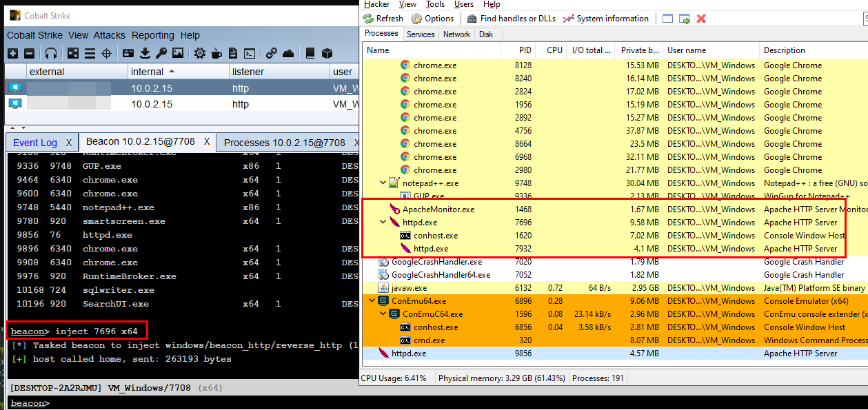
Task: Sort processes by PID column header
Action: (x=525, y=50)
